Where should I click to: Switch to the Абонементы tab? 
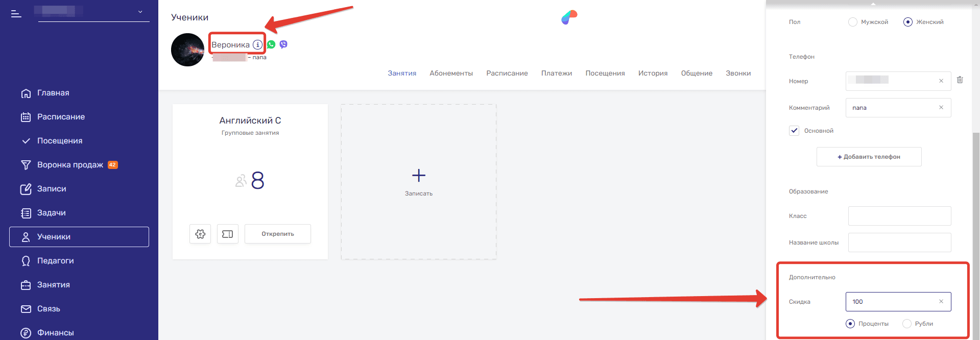[x=451, y=74]
